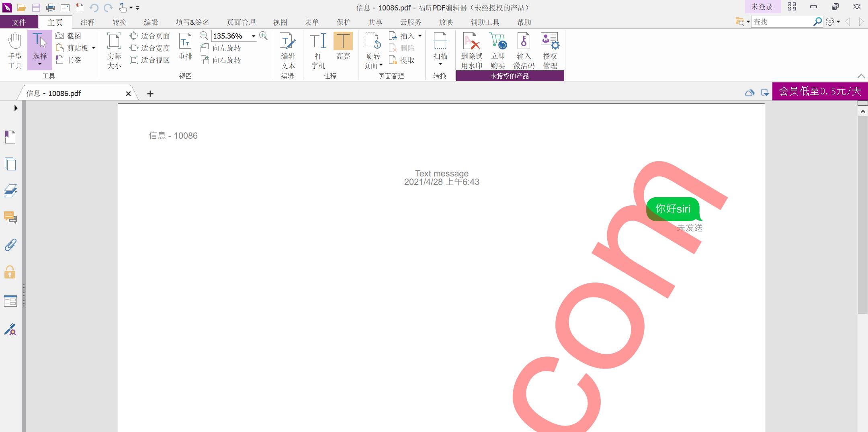
Task: Choose Fit Width (适合宽度)
Action: (x=149, y=48)
